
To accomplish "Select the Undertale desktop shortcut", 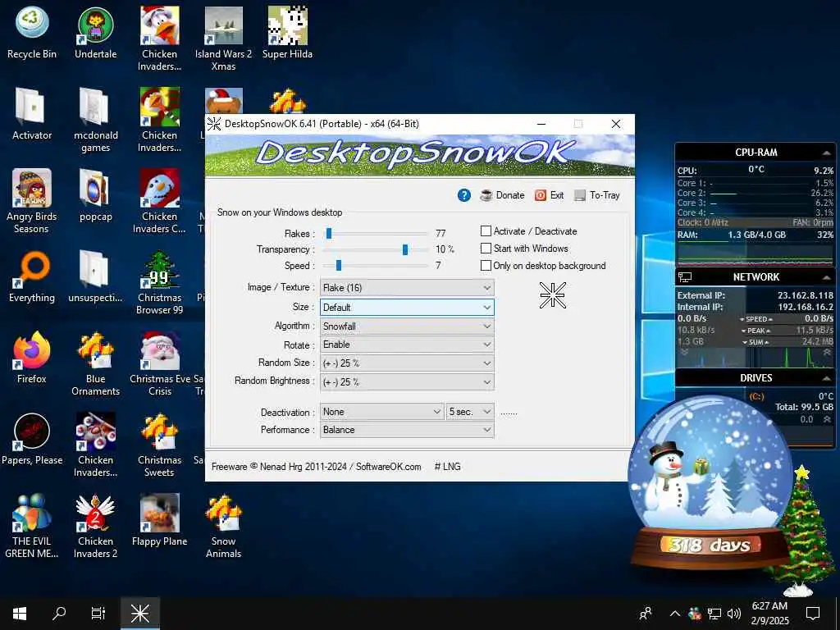I will pyautogui.click(x=95, y=33).
